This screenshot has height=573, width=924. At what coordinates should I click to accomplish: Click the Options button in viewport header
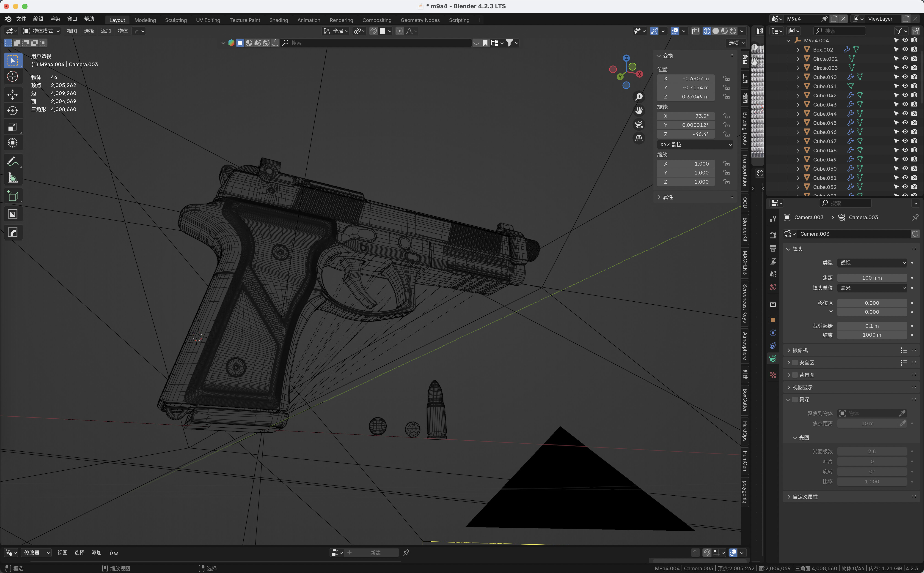click(737, 43)
